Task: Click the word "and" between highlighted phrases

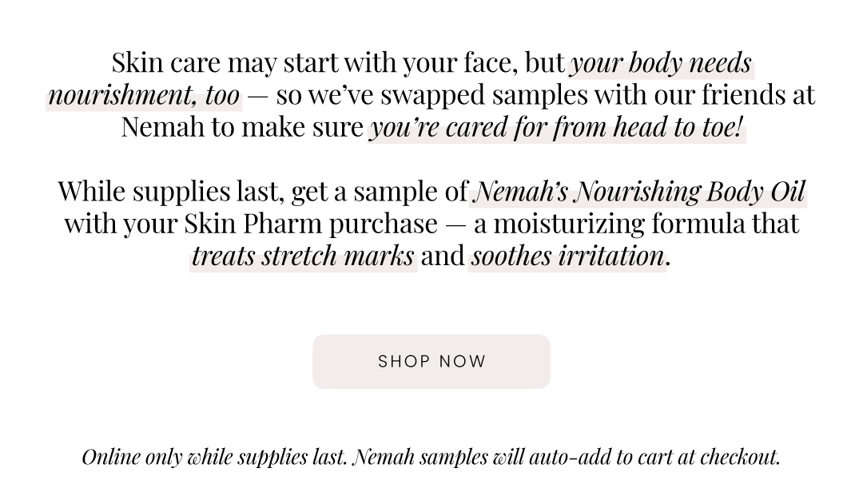Action: (x=443, y=257)
